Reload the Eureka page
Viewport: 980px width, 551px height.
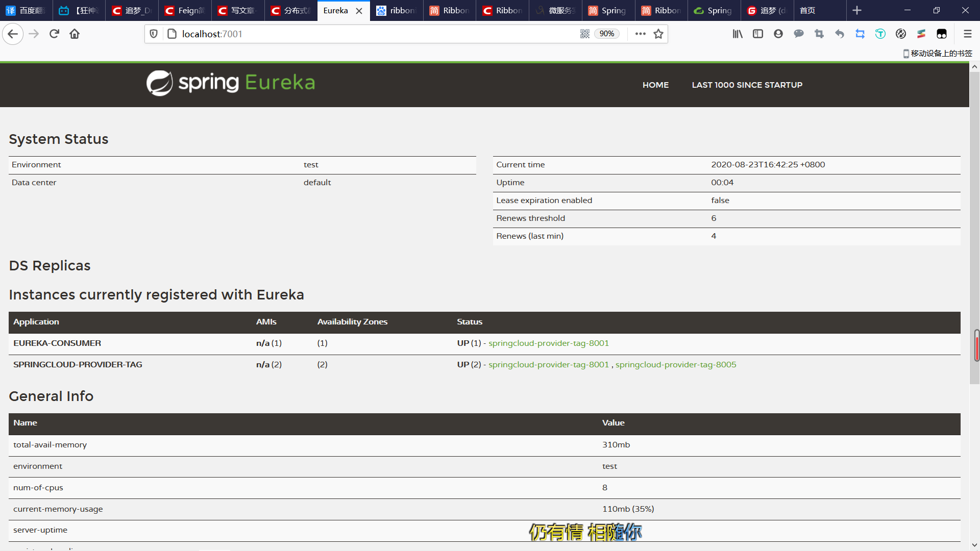click(54, 34)
